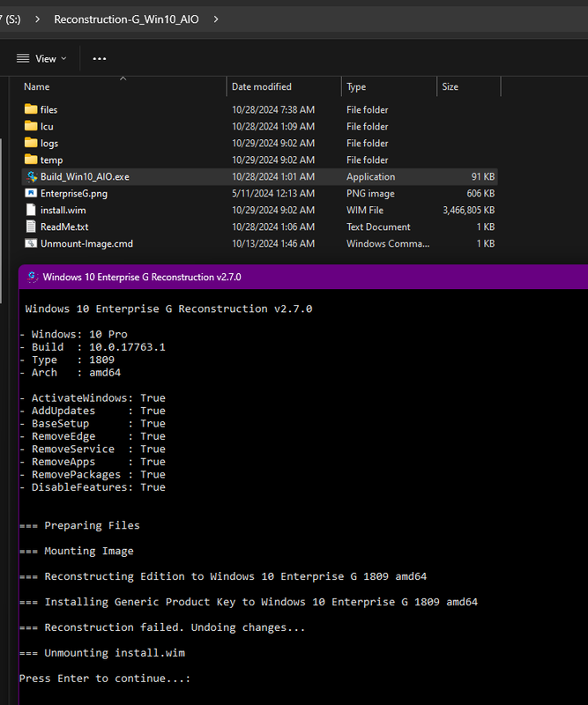Click the 'Reconstruction failed. Undoing changes...' line
The image size is (588, 705).
tap(162, 627)
